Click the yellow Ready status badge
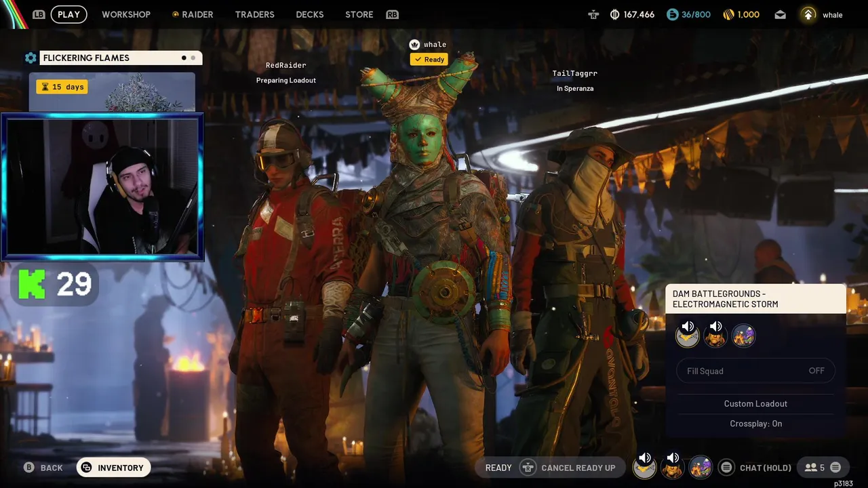This screenshot has width=868, height=488. tap(429, 60)
